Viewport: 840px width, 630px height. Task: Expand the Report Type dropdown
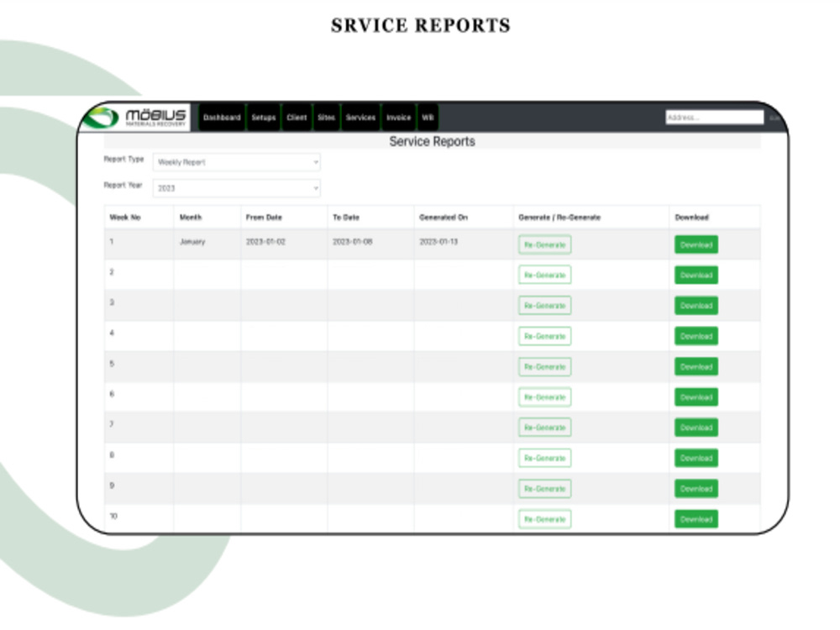tap(237, 162)
